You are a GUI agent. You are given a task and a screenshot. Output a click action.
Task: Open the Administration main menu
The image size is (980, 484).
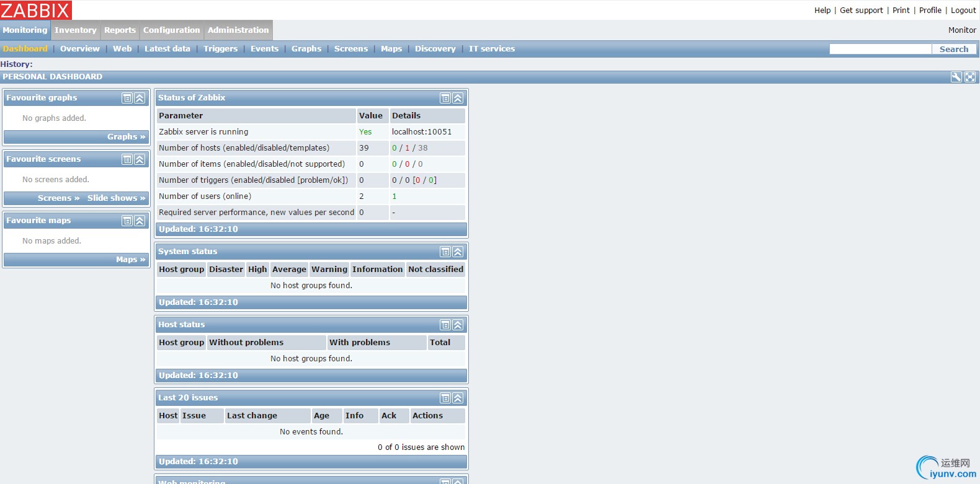pyautogui.click(x=238, y=30)
